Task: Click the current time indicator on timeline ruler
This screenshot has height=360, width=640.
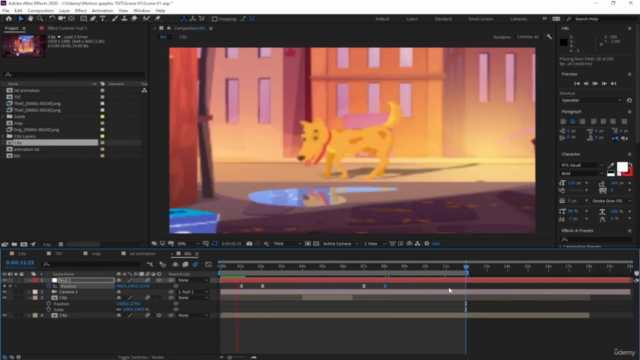Action: pos(466,267)
